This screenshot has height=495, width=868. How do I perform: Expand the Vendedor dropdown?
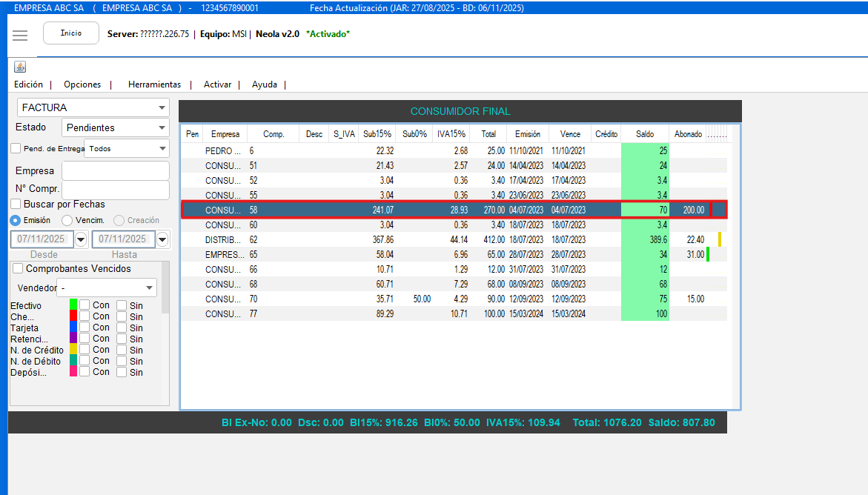150,288
